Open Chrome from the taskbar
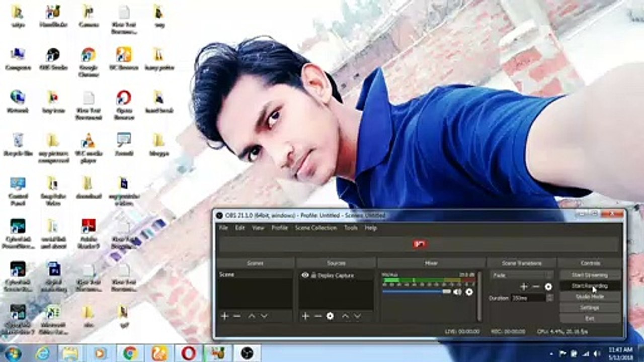 point(130,353)
